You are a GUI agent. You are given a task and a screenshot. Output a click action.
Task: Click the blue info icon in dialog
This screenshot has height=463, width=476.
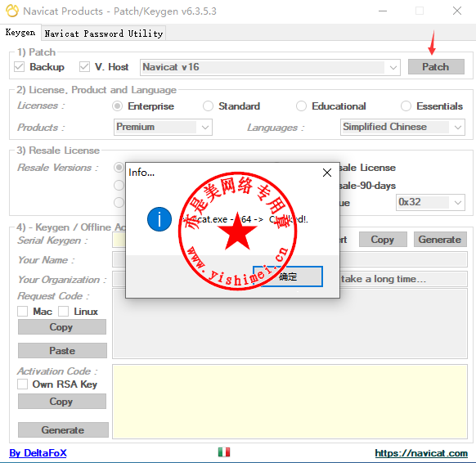click(159, 219)
